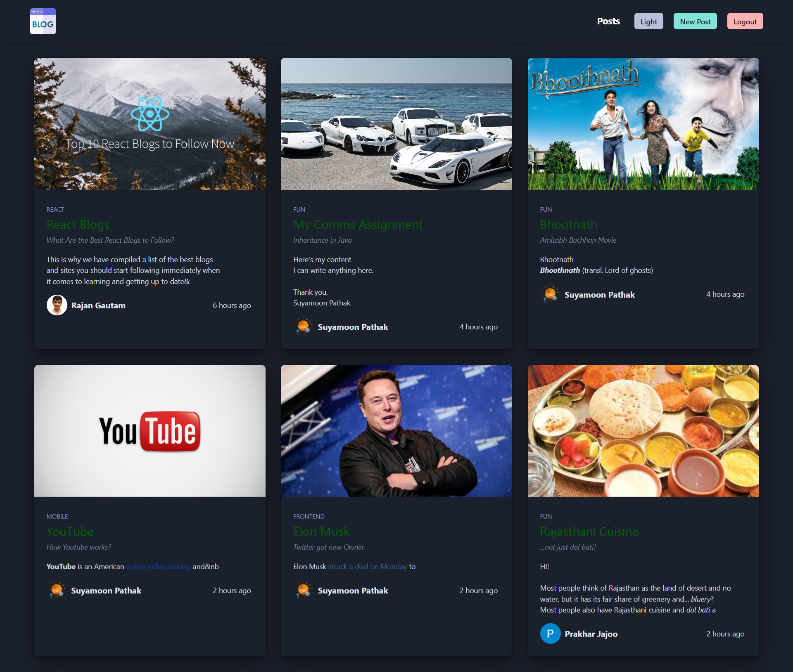Click the New Post button
This screenshot has width=793, height=672.
point(695,21)
